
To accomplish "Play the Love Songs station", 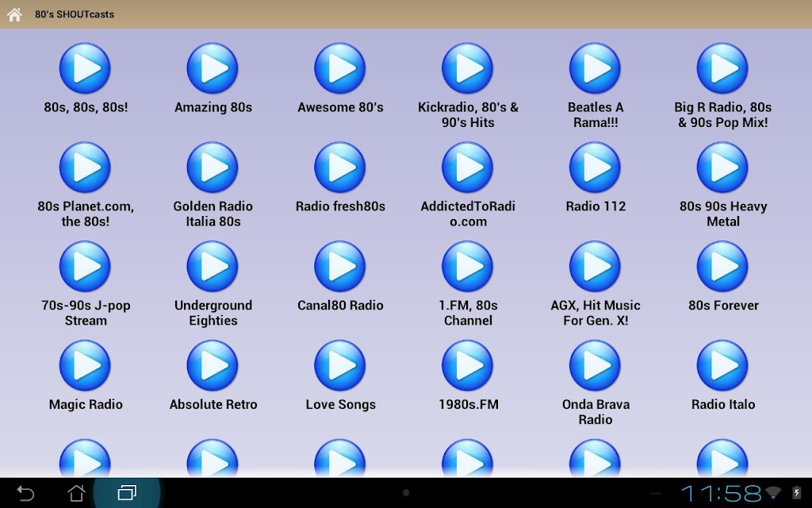I will tap(339, 365).
